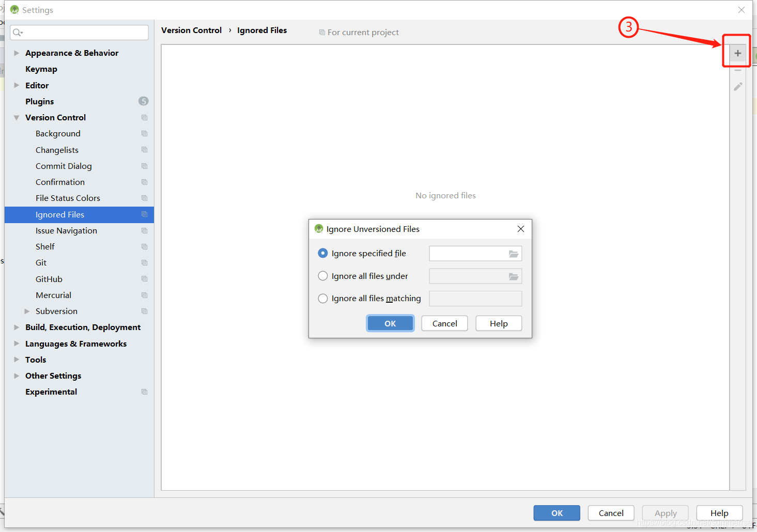Collapse the Version Control section
The width and height of the screenshot is (757, 532).
16,117
